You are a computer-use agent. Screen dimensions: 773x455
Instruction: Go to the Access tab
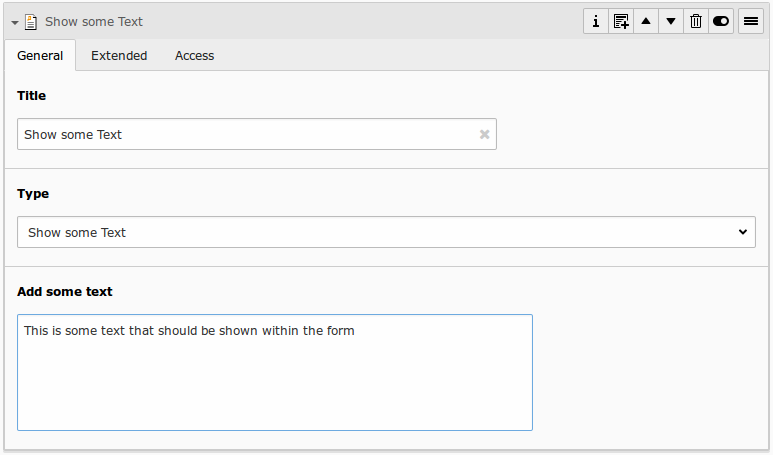(x=194, y=56)
